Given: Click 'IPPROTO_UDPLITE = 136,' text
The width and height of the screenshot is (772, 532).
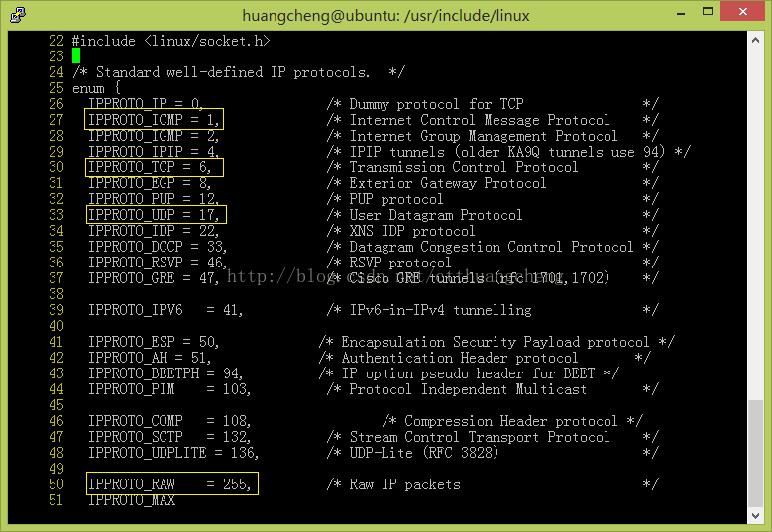Looking at the screenshot, I should point(172,453).
